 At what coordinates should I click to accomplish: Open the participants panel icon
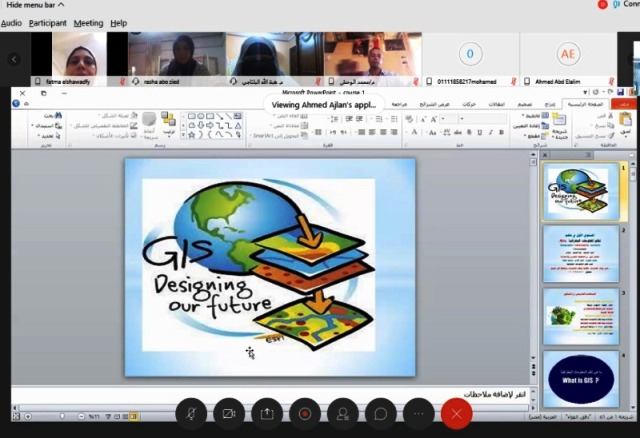click(x=343, y=413)
